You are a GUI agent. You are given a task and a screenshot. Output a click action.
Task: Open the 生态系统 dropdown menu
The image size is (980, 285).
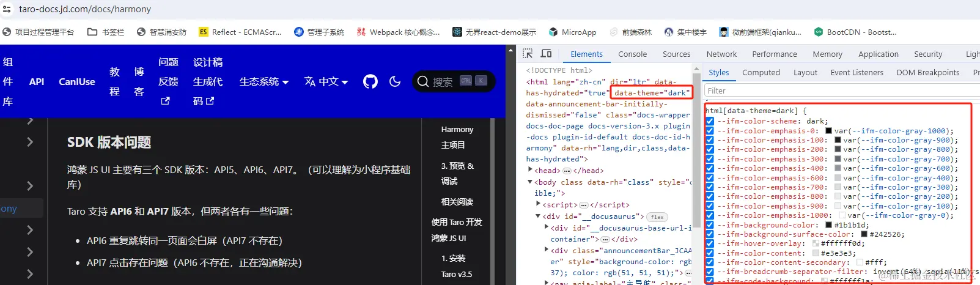[x=263, y=81]
